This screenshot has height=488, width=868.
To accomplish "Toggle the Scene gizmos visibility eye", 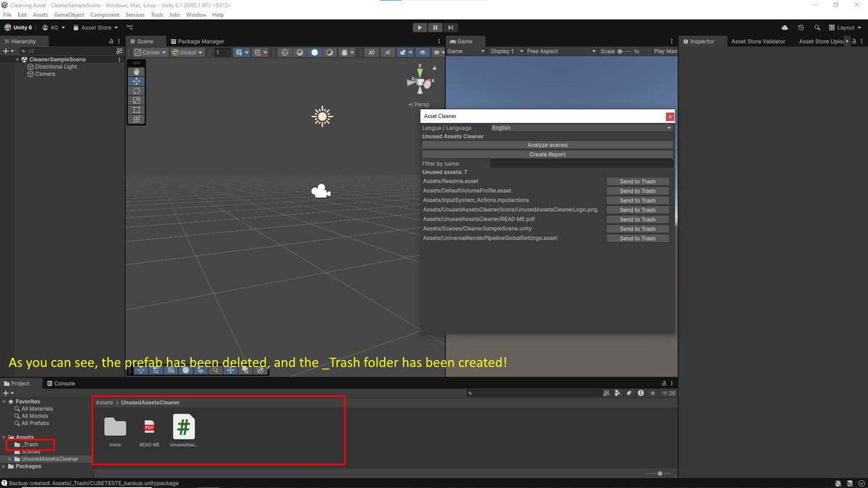I will pos(422,52).
